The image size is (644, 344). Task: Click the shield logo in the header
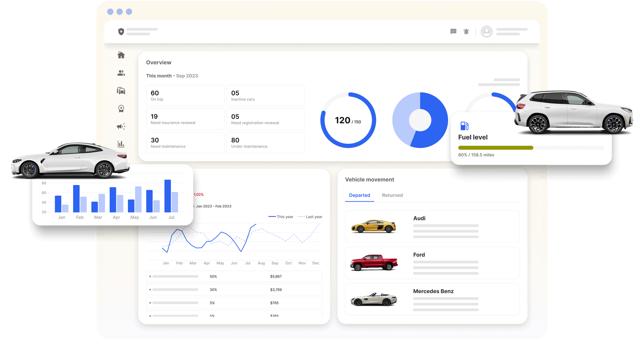[121, 31]
